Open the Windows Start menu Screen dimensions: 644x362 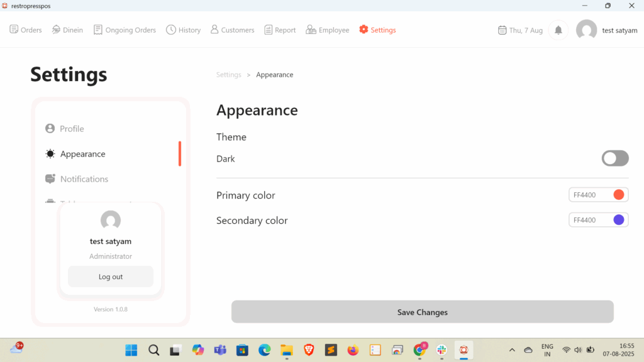131,350
